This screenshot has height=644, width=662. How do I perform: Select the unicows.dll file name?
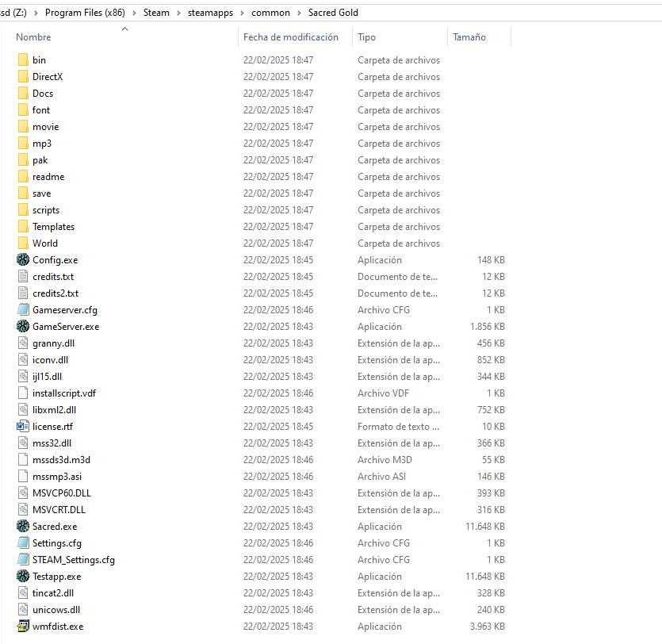coord(56,610)
